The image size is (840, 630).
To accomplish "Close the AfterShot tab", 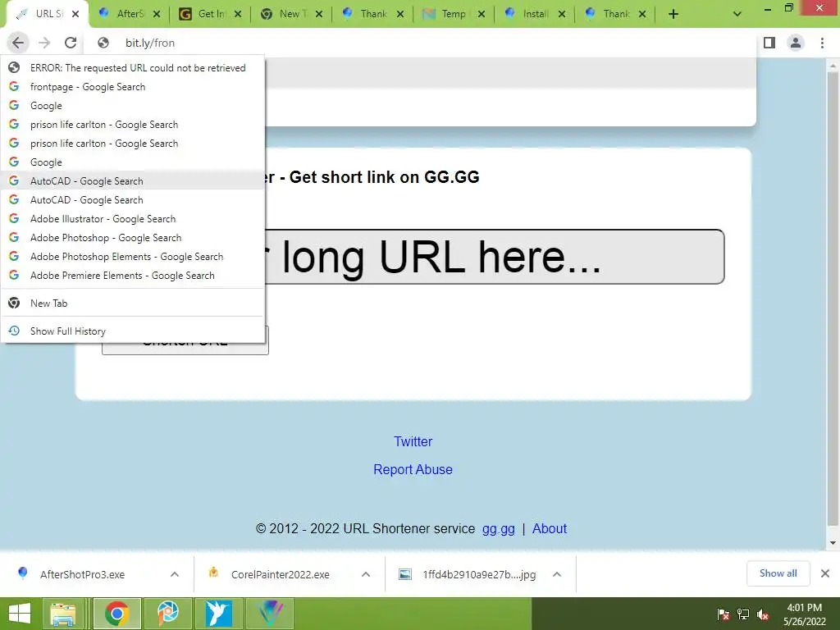I will 157,14.
